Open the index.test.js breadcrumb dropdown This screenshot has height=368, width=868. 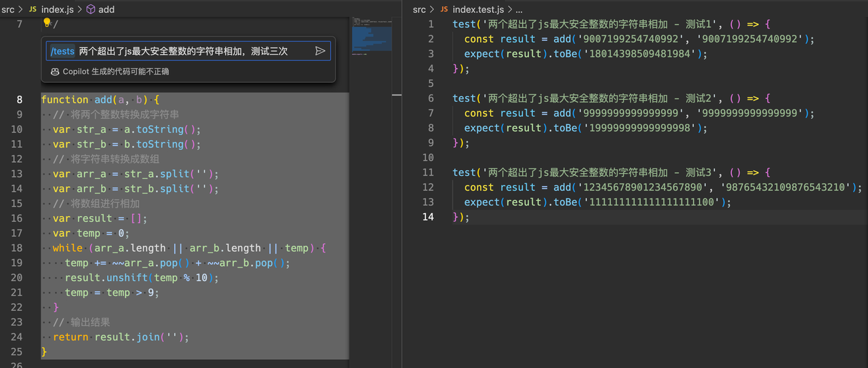[x=478, y=9]
